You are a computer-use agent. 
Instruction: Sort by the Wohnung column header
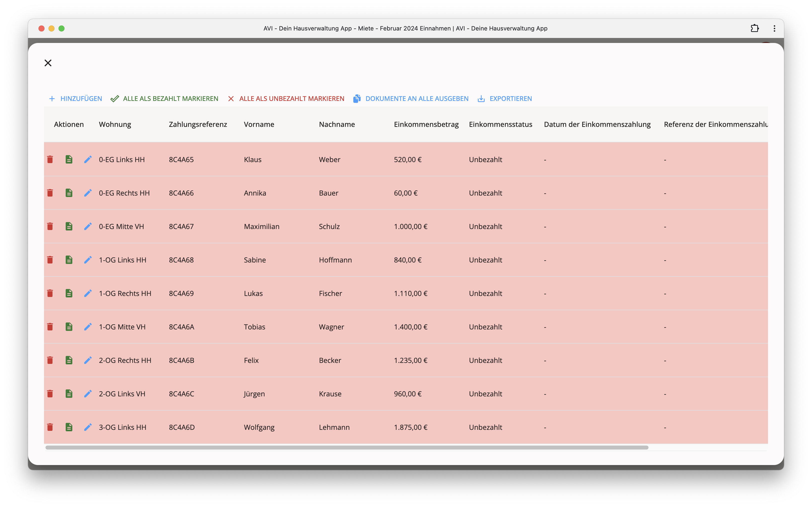coord(115,124)
